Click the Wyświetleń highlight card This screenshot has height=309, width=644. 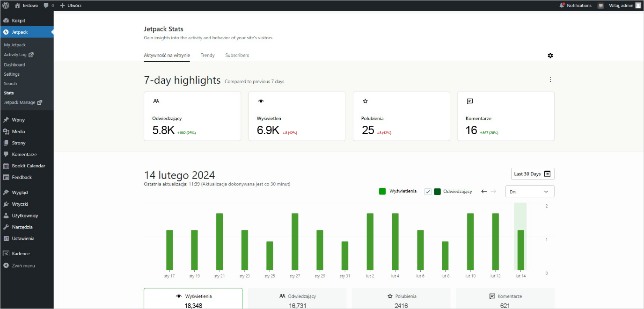click(x=297, y=116)
